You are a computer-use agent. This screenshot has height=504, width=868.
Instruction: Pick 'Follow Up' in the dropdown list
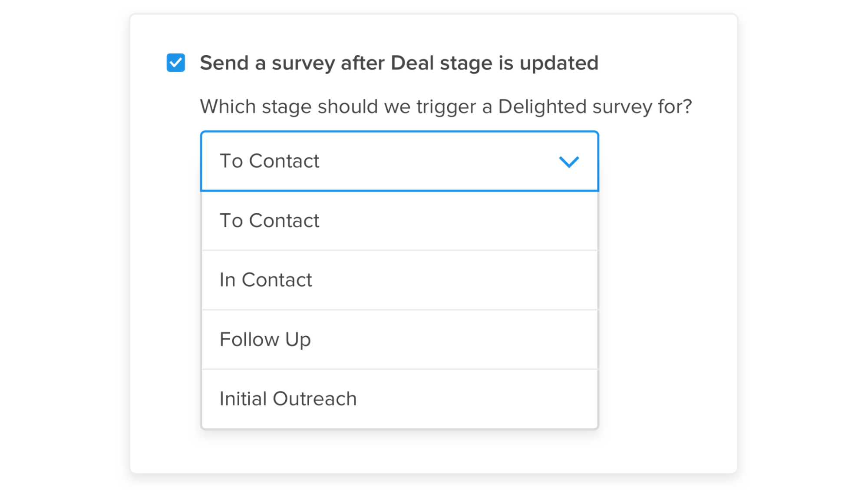point(399,339)
